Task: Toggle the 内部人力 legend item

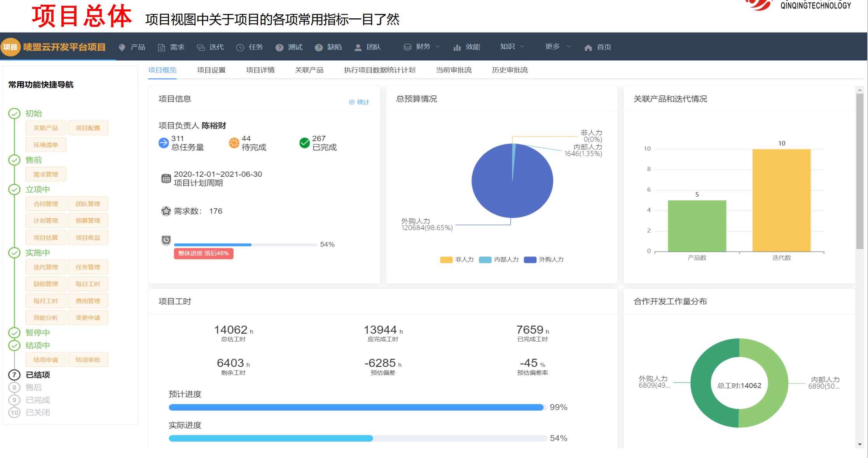Action: 499,260
